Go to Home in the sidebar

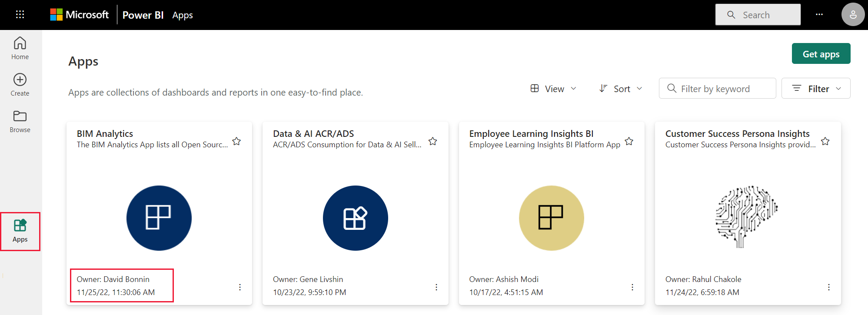(x=20, y=48)
